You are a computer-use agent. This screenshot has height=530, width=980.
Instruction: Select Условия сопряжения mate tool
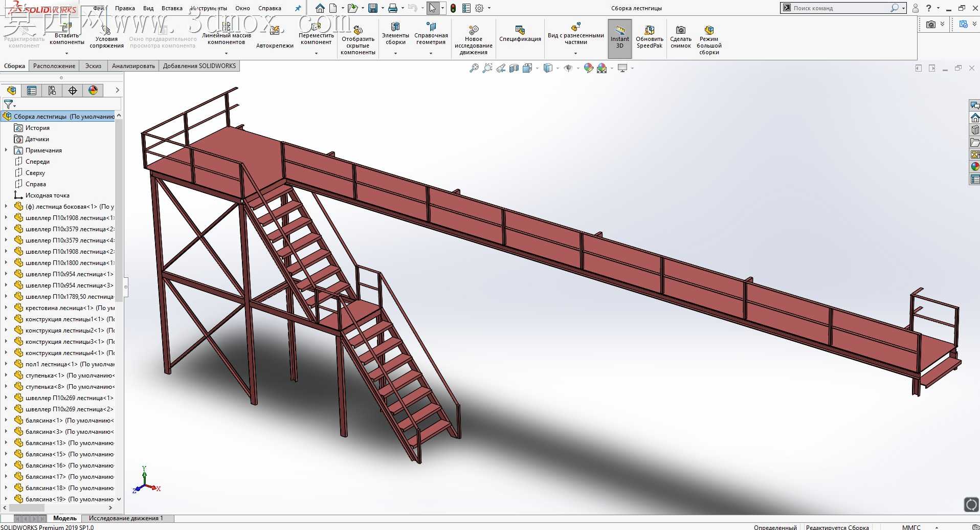coord(106,36)
